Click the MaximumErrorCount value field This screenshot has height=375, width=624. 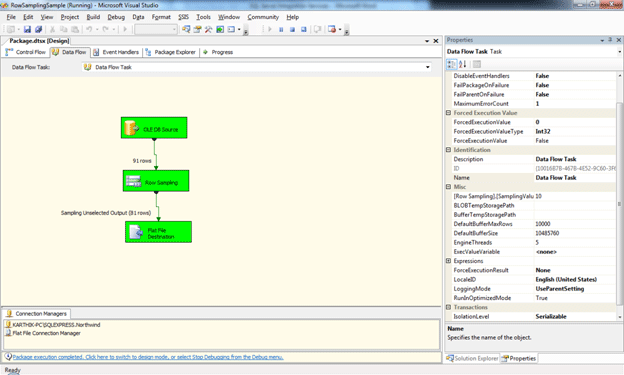(x=575, y=104)
